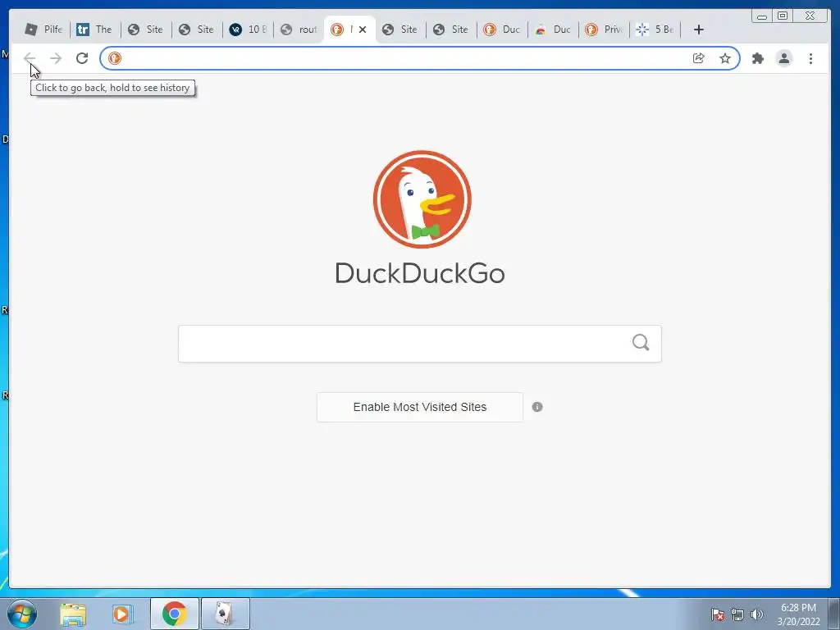
Task: Open the Extensions puzzle icon
Action: [x=757, y=58]
